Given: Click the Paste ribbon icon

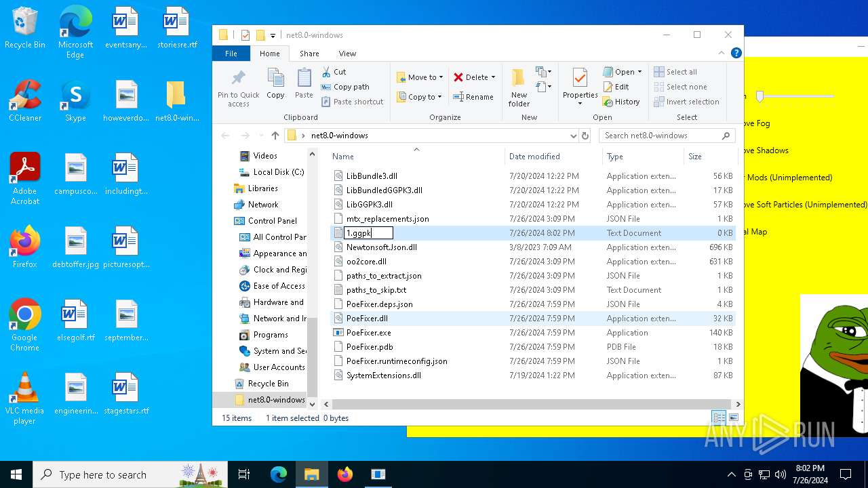Looking at the screenshot, I should (304, 84).
